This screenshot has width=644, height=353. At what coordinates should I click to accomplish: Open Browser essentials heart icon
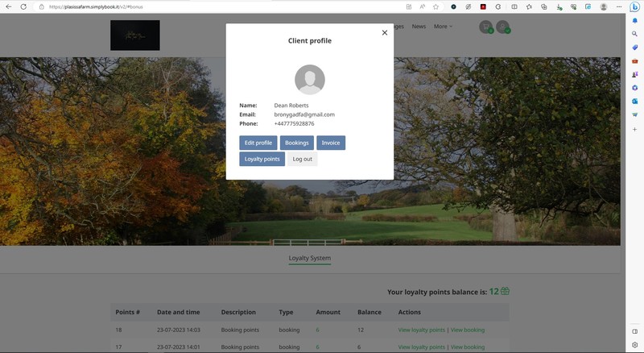(x=573, y=6)
